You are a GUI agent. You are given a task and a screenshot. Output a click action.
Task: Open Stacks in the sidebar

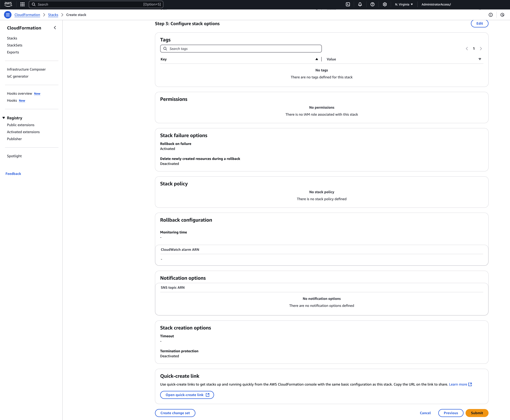[x=12, y=38]
